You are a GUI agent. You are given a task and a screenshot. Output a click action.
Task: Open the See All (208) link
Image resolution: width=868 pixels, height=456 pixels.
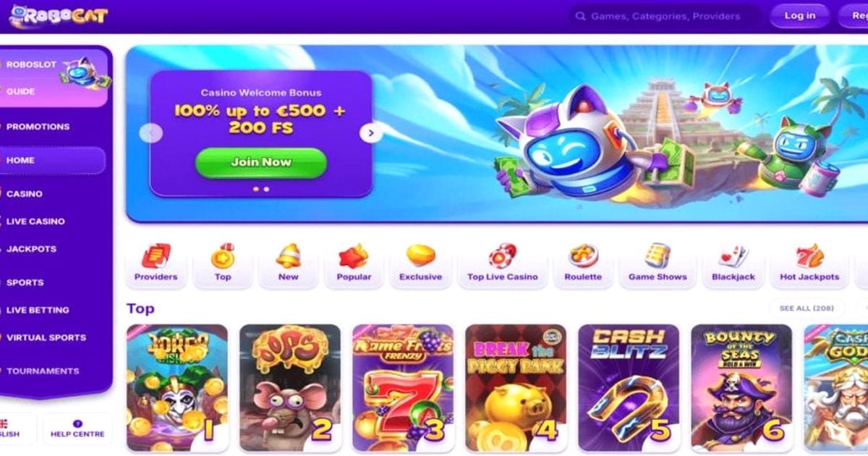[x=807, y=308]
